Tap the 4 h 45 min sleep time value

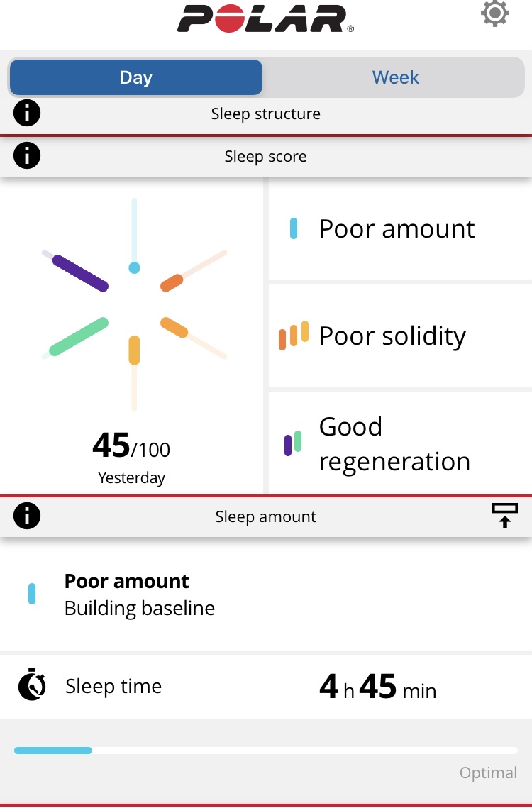click(x=378, y=687)
